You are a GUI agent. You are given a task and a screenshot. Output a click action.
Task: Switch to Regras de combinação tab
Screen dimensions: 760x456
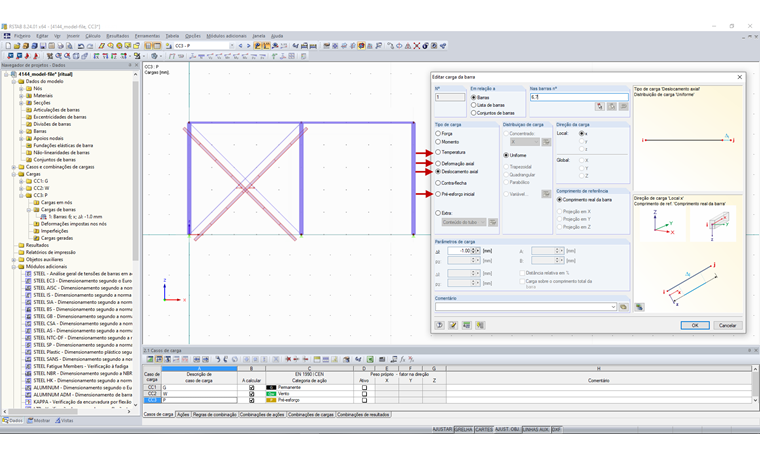215,415
